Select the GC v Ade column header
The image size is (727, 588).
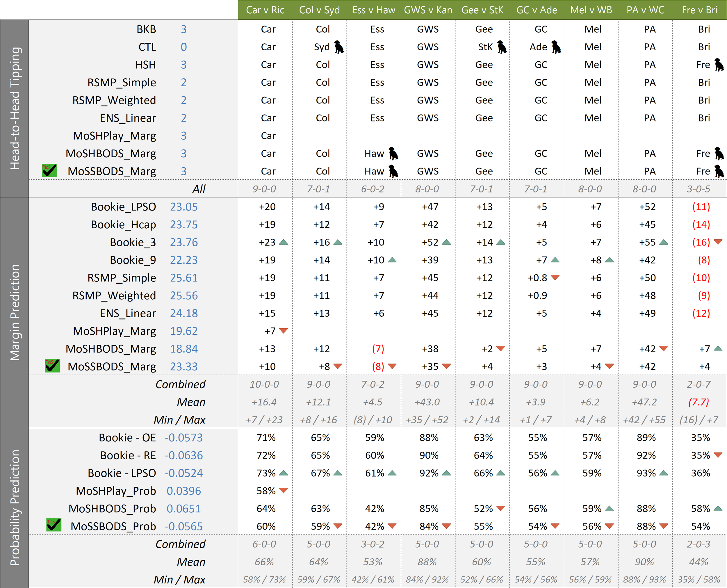coord(537,10)
